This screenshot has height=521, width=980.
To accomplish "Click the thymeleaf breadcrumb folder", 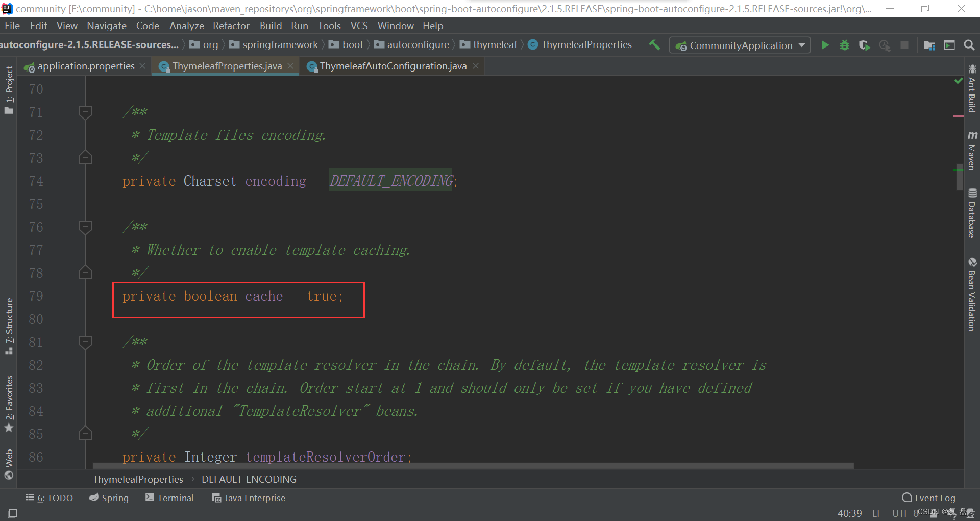I will 488,45.
